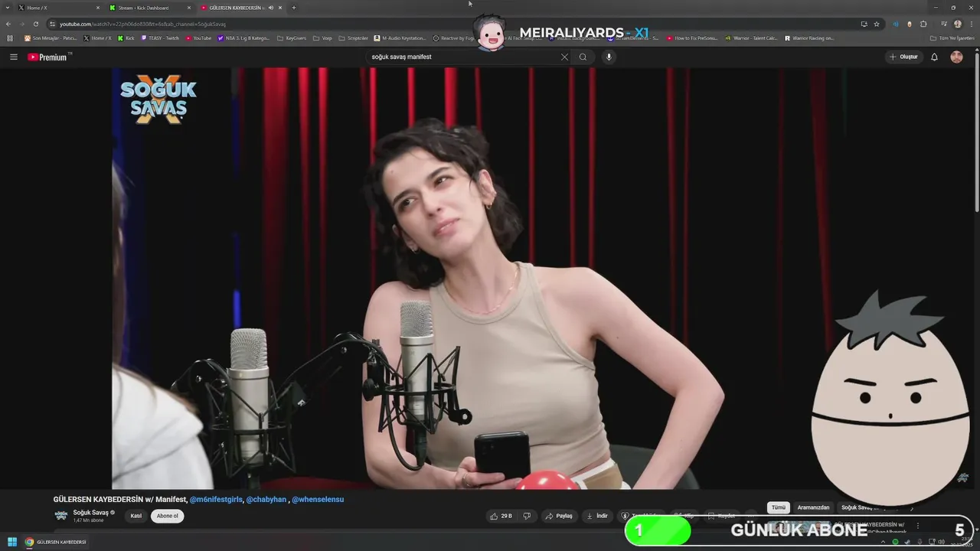Close the Kick Dashboard tab

[x=189, y=8]
